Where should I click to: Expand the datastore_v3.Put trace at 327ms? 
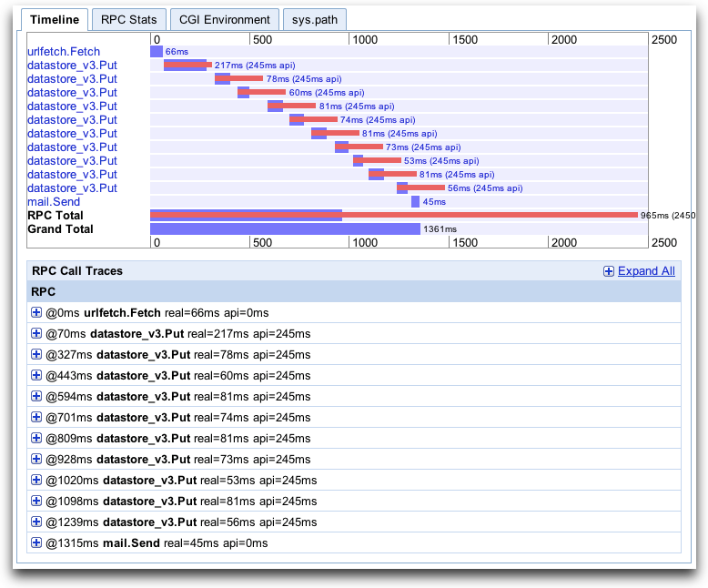pyautogui.click(x=36, y=354)
